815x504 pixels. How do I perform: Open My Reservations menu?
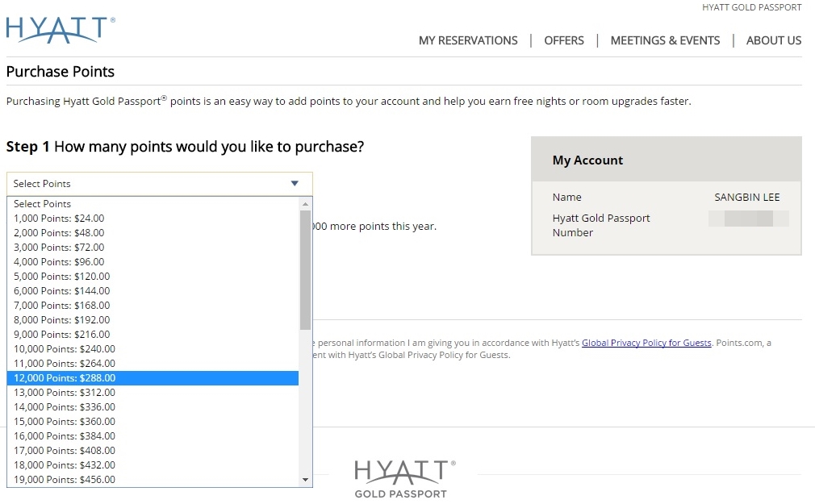pyautogui.click(x=468, y=40)
